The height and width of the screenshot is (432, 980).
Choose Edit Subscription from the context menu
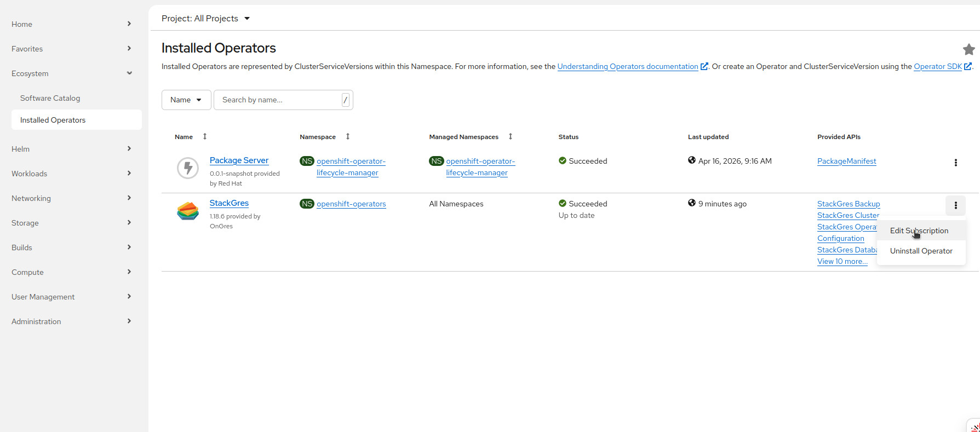click(x=921, y=231)
